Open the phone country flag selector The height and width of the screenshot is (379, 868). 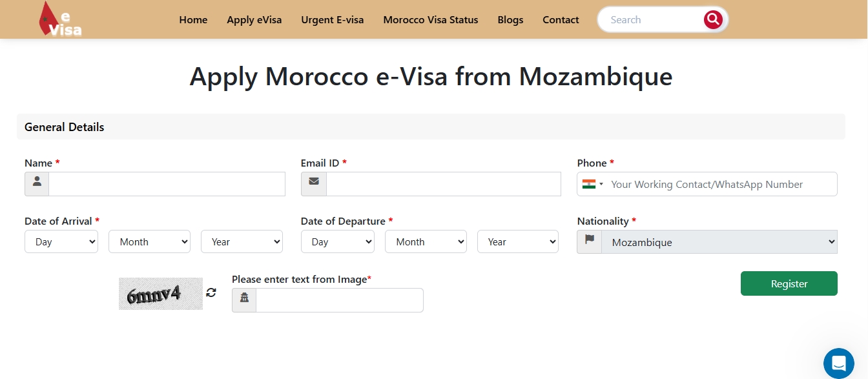[592, 184]
